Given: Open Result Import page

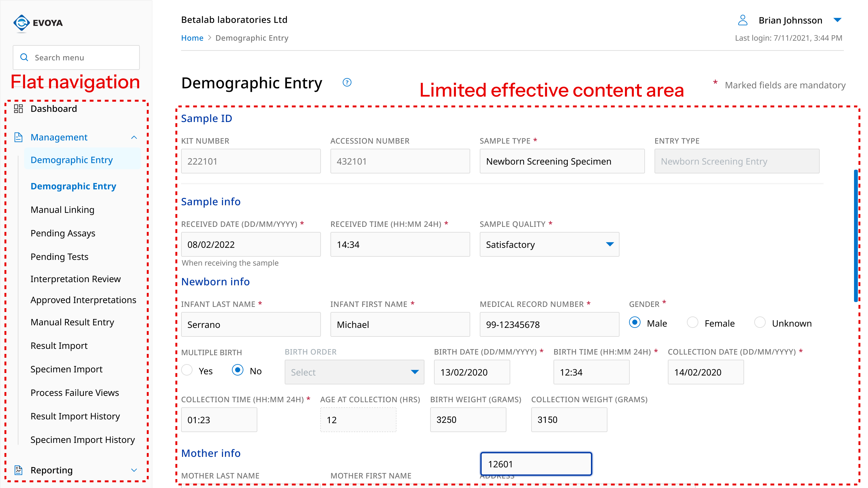Looking at the screenshot, I should coord(59,346).
